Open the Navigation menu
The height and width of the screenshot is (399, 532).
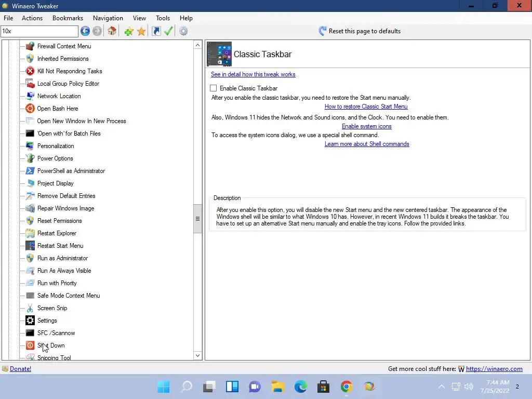[x=108, y=18]
